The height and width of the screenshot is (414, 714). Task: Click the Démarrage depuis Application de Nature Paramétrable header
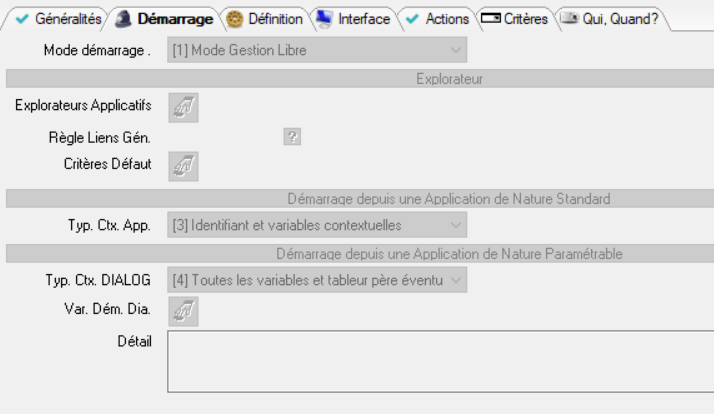[x=449, y=254]
